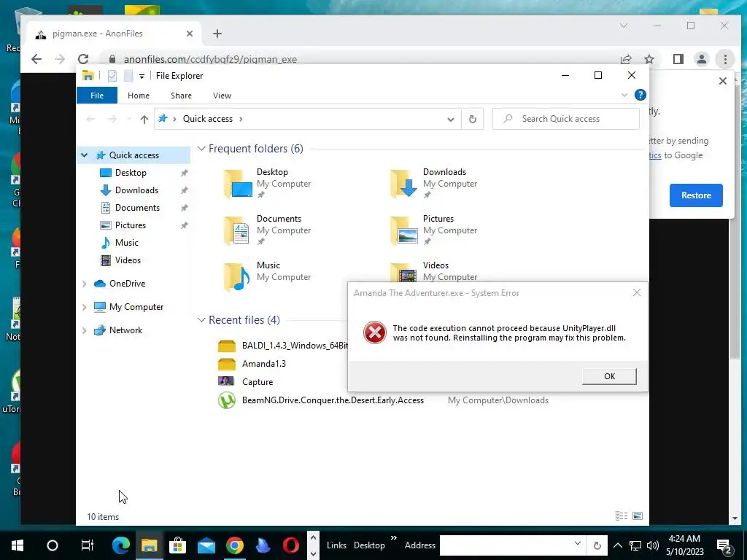Switch to details view in status bar
This screenshot has height=560, width=747.
pos(622,516)
